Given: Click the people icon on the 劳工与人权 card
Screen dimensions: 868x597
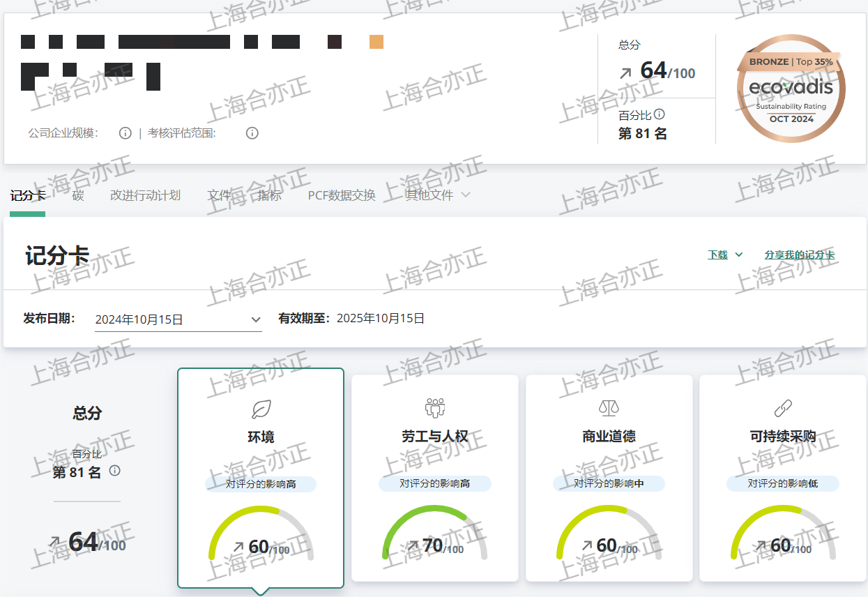Looking at the screenshot, I should 434,408.
